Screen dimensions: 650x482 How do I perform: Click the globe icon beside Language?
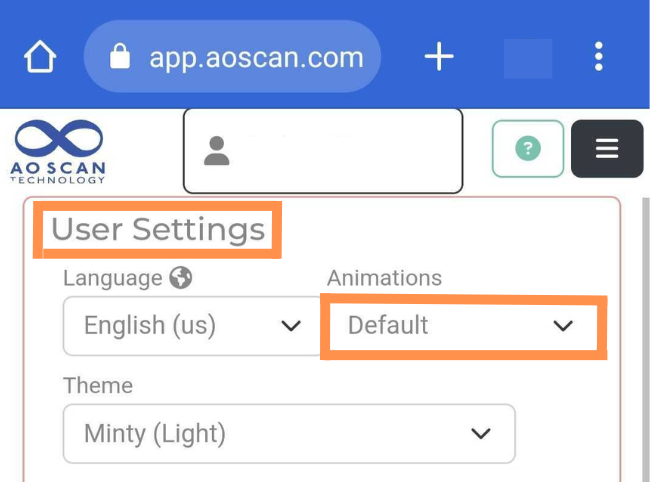[181, 277]
